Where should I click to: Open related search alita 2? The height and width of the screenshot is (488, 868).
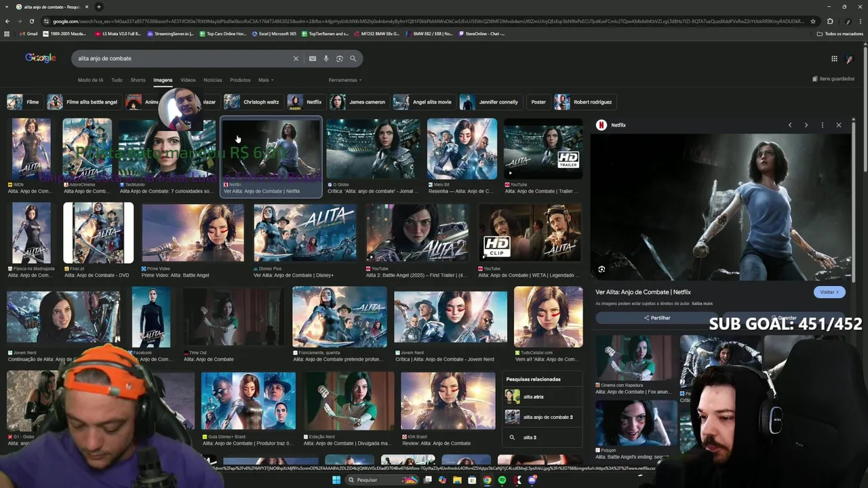543,437
